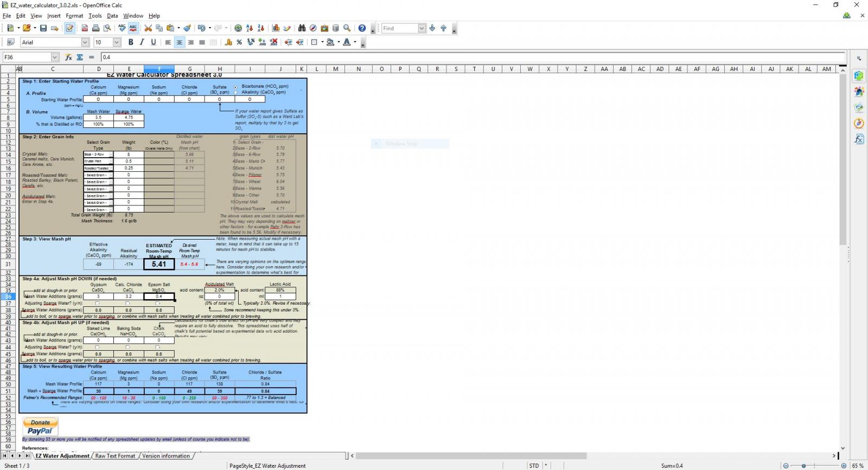Export directly as PDF icon
Image resolution: width=868 pixels, height=470 pixels.
click(85, 28)
